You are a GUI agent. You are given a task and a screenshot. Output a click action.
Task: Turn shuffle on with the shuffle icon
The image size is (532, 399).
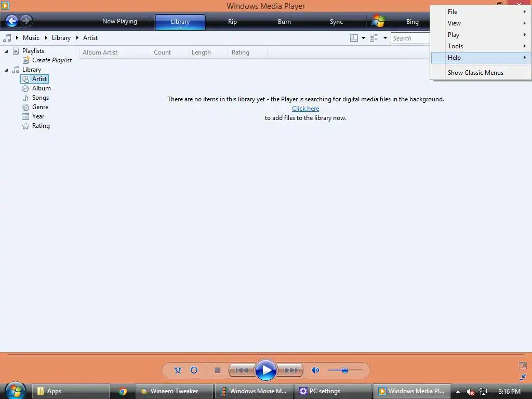pyautogui.click(x=178, y=370)
